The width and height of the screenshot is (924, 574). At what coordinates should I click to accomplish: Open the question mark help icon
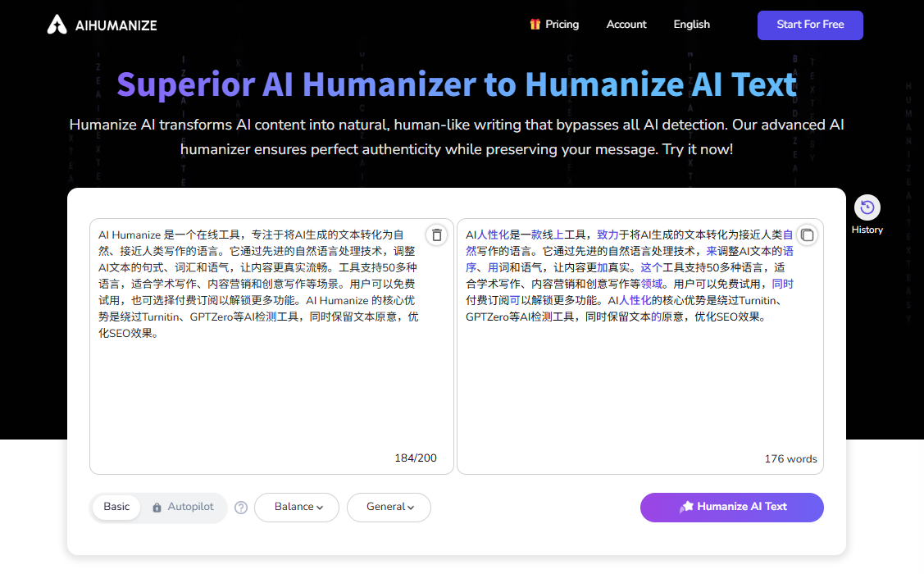point(241,508)
